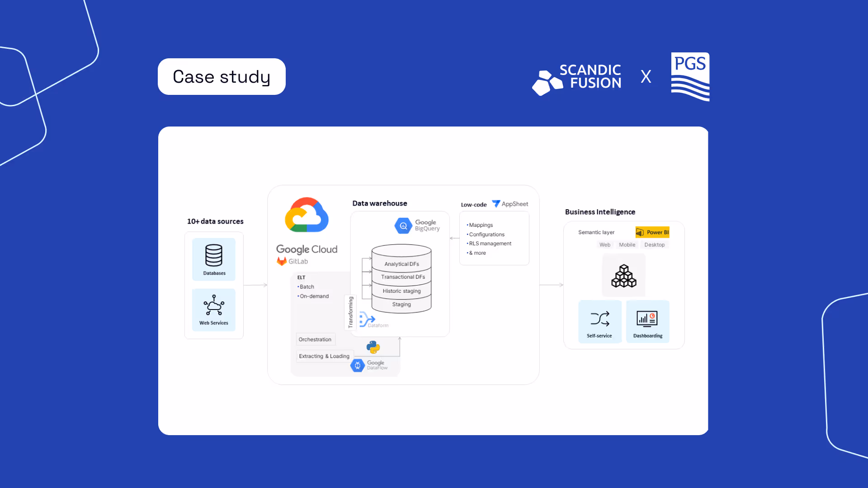Screen dimensions: 868x488
Task: Click the Google Cloud logo icon
Action: (307, 215)
